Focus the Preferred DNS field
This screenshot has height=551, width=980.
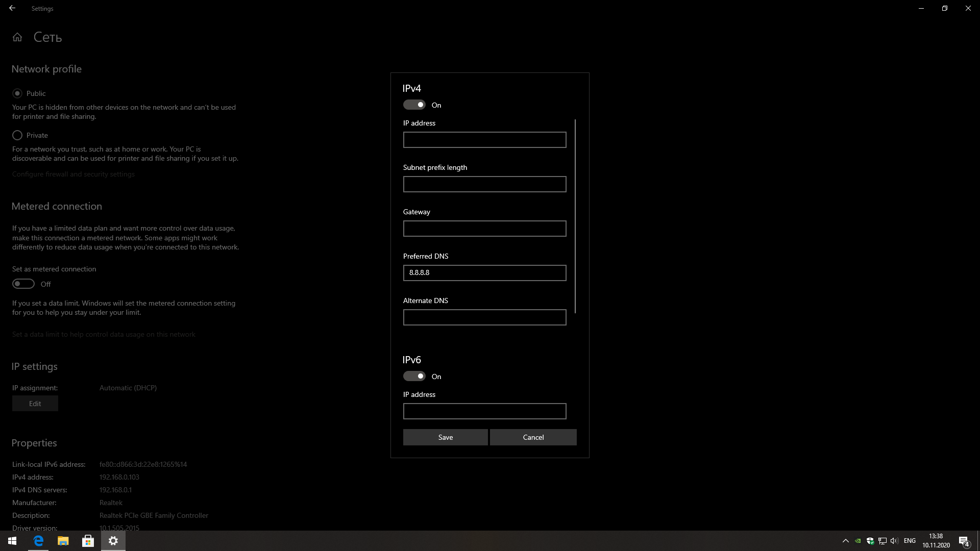[484, 273]
